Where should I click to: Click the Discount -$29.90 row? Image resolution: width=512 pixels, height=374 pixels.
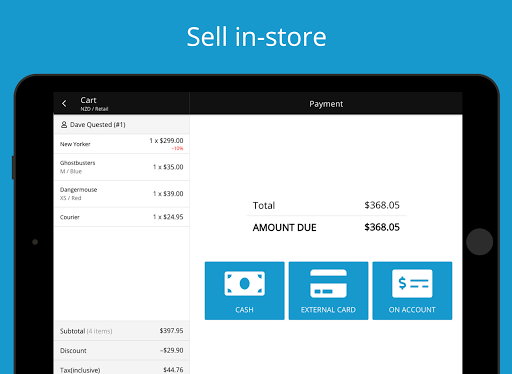(x=122, y=350)
